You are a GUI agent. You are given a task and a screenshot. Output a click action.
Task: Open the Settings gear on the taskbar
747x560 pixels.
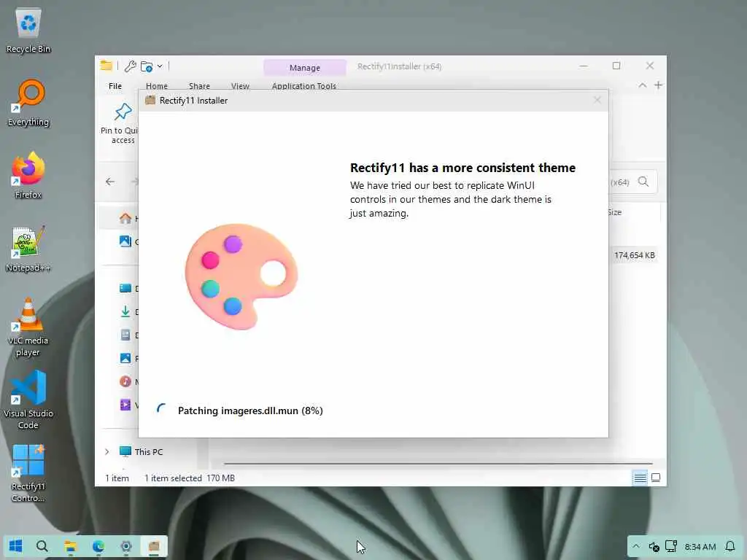125,545
